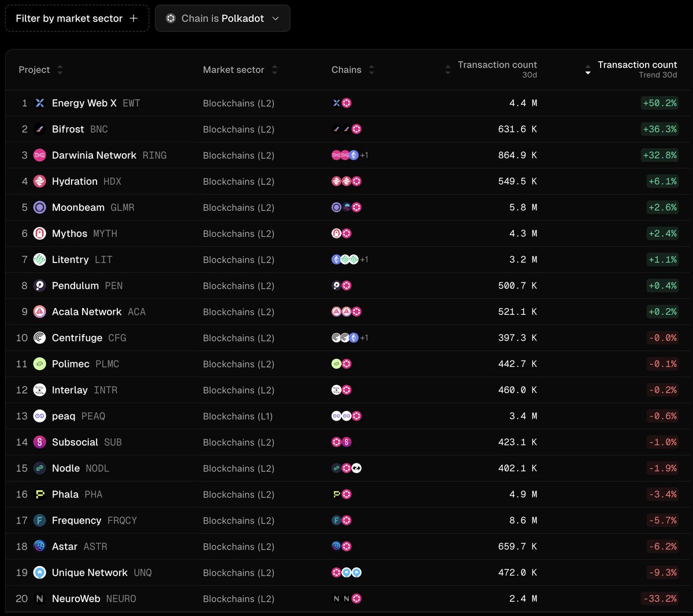This screenshot has height=616, width=693.
Task: Click the Polimec project logo
Action: click(39, 363)
